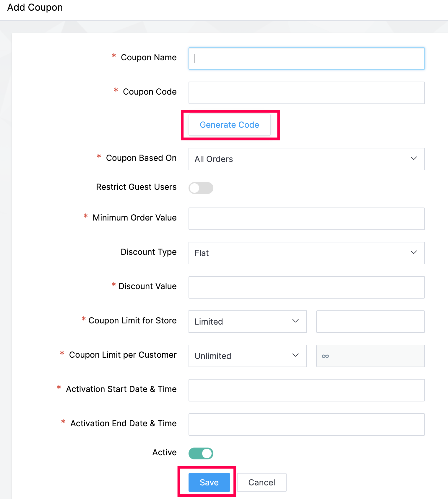Open the Limited store limit dropdown
448x499 pixels.
coord(248,322)
